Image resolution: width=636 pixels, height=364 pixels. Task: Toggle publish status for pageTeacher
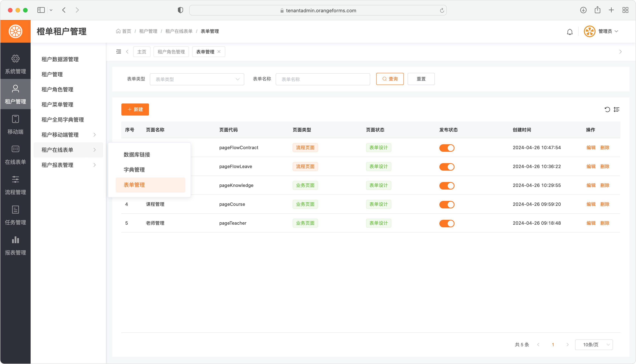point(447,224)
